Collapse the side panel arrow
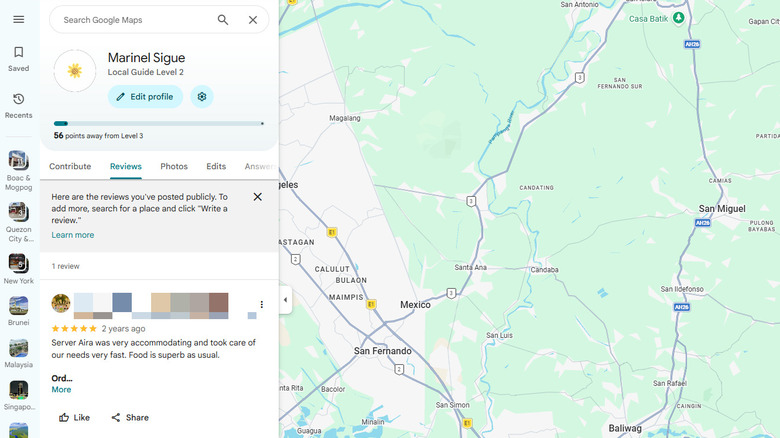This screenshot has height=438, width=780. click(x=286, y=300)
